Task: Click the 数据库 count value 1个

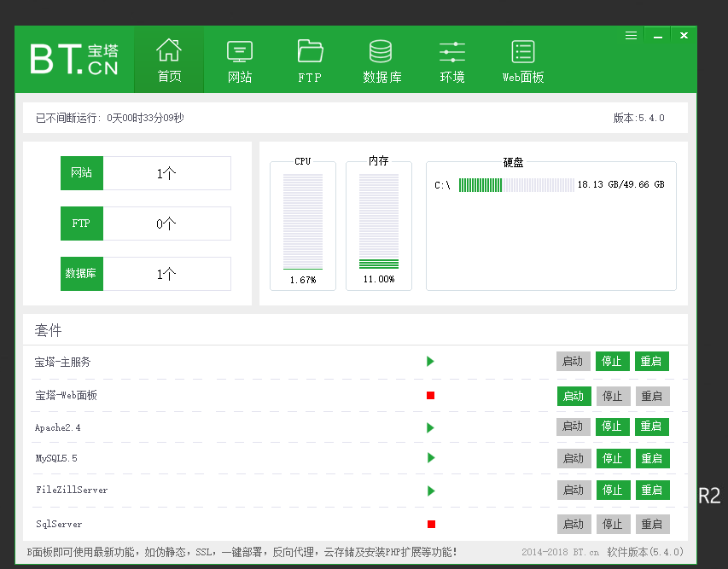Action: click(166, 273)
